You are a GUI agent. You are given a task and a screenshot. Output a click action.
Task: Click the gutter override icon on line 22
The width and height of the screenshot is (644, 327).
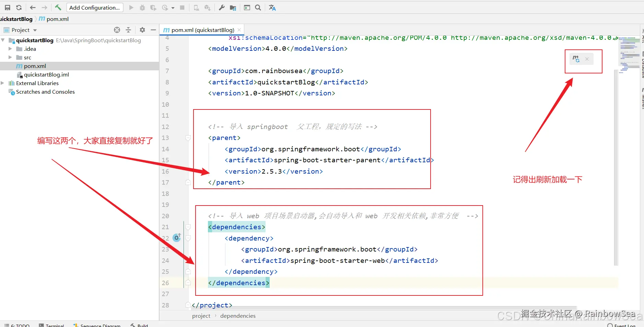[177, 237]
